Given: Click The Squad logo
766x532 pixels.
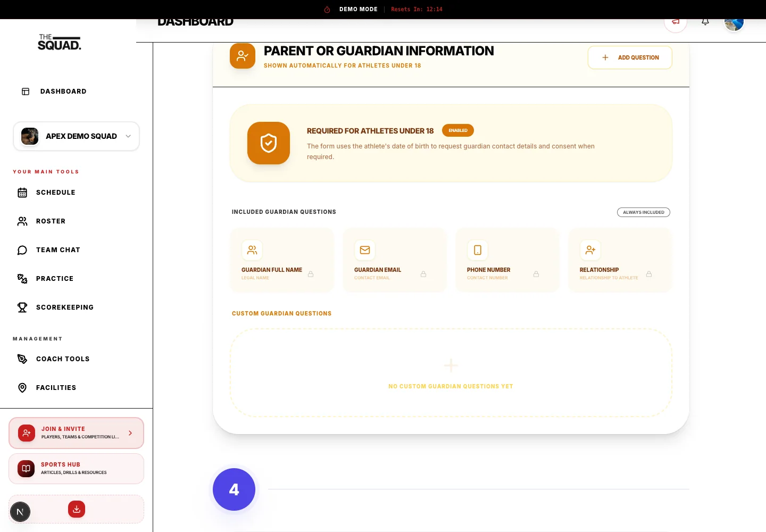Looking at the screenshot, I should 60,43.
